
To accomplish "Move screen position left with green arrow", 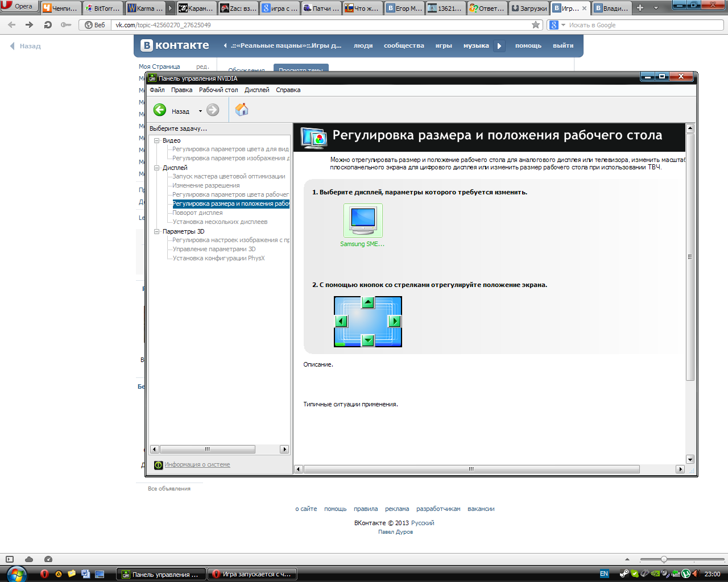I will point(341,321).
